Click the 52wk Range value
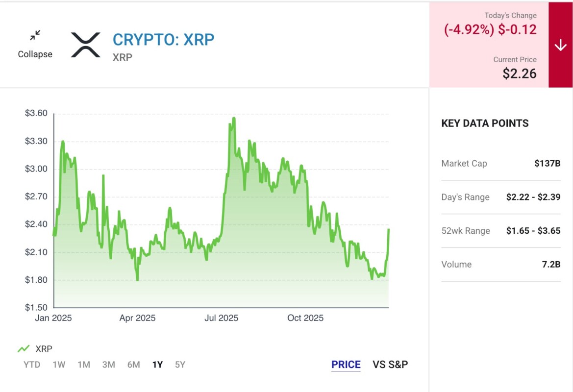 pos(534,230)
